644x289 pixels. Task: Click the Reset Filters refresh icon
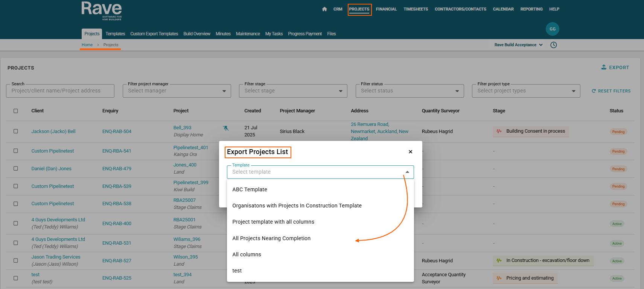coord(594,91)
